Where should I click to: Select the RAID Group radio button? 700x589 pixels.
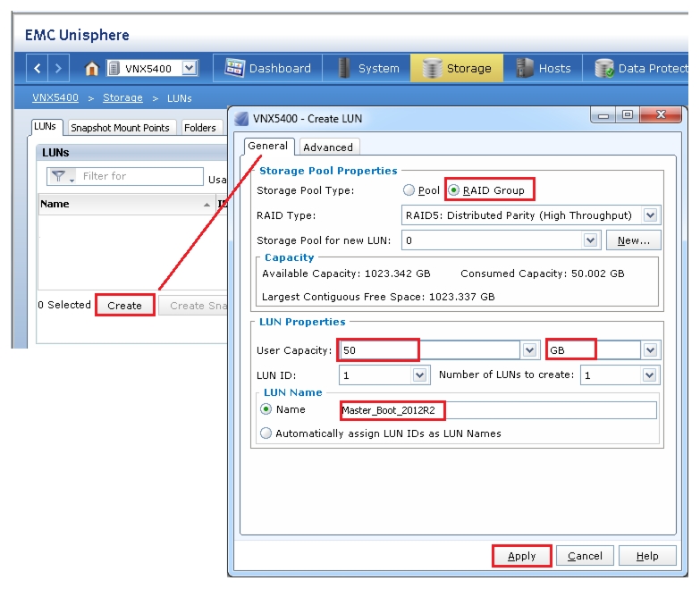click(453, 190)
